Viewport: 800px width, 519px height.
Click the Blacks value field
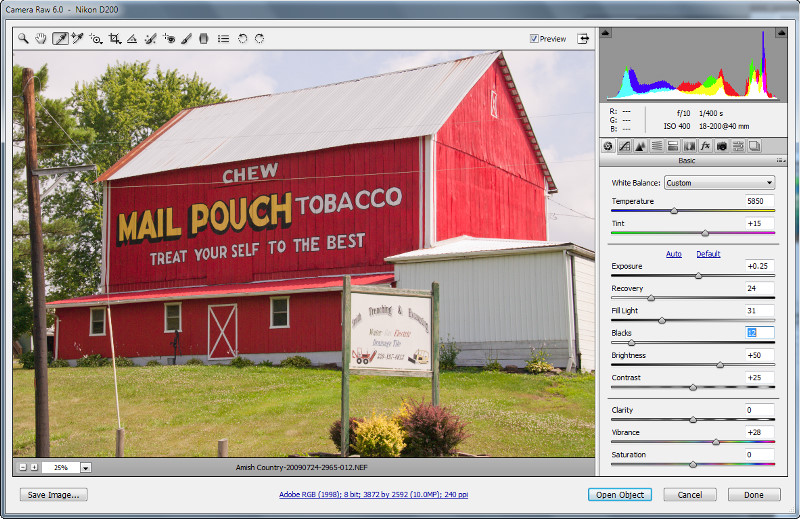click(759, 333)
